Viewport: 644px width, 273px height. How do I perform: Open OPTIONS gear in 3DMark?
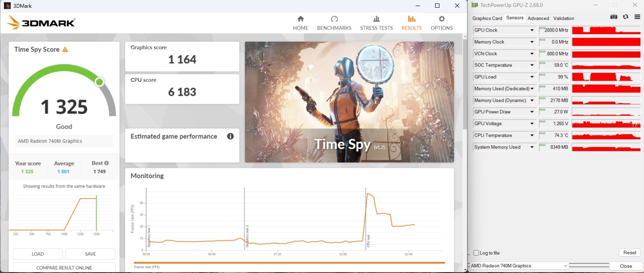coord(442,23)
